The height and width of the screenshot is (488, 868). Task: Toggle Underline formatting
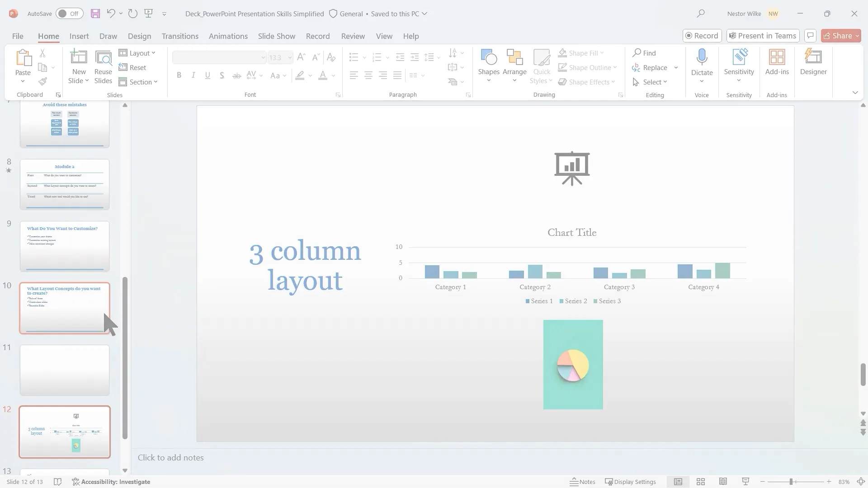(x=208, y=75)
